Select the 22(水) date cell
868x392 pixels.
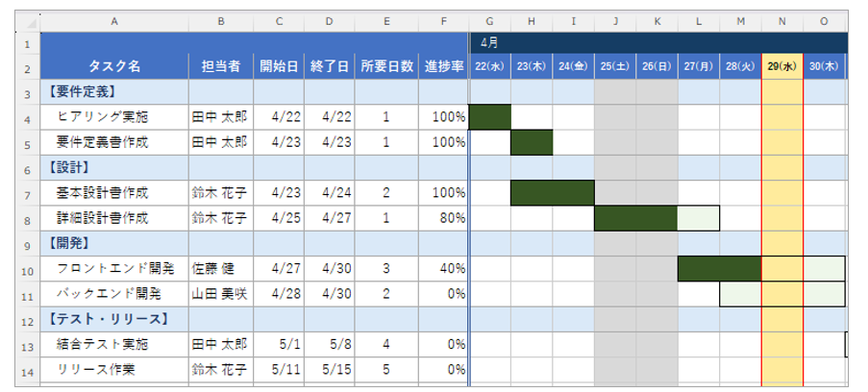(490, 66)
